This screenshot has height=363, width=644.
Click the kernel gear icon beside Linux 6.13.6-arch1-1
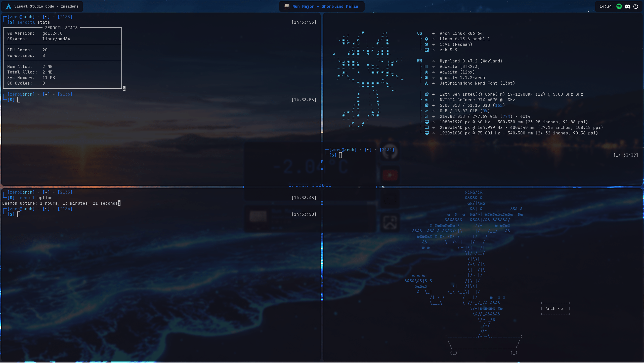426,39
